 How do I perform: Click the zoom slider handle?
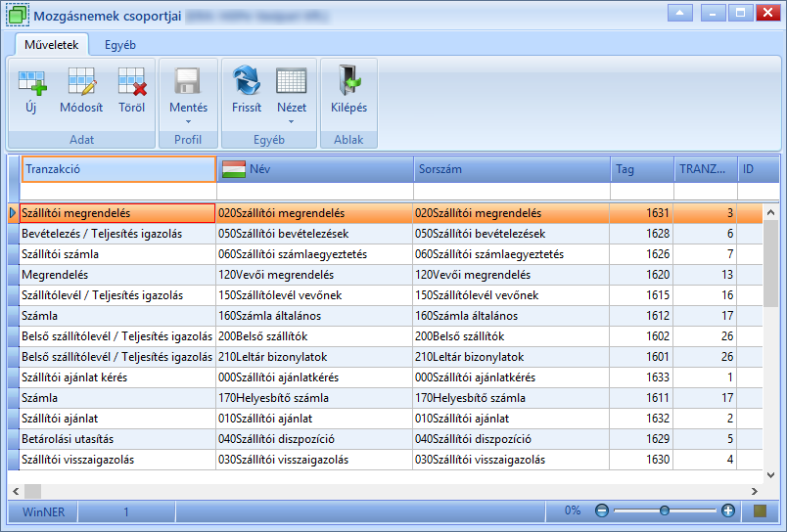(x=665, y=510)
